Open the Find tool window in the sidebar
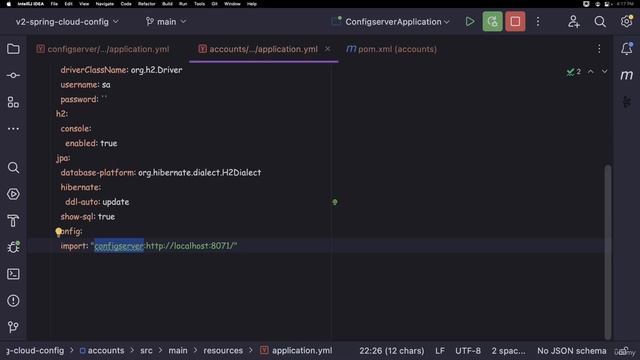The image size is (640, 360). point(13,167)
